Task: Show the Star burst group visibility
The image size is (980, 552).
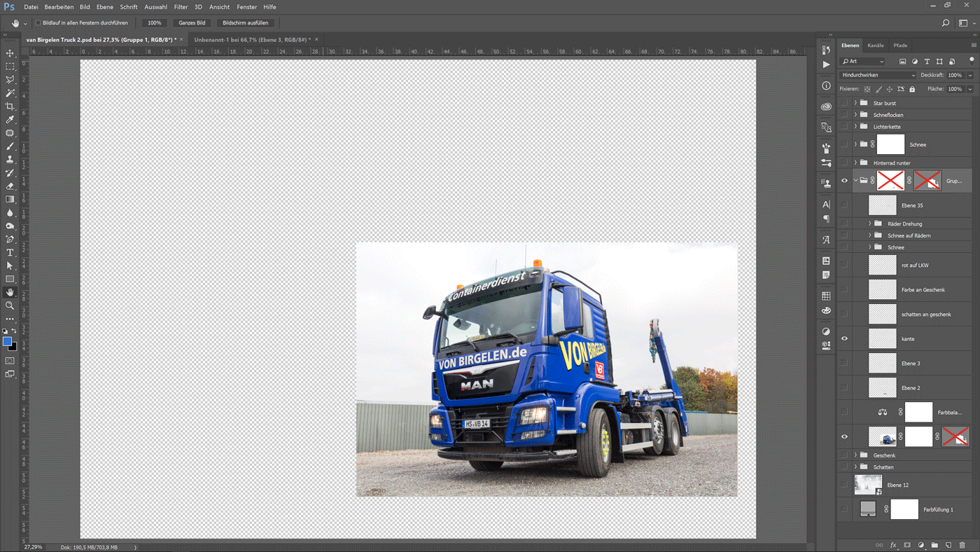Action: pos(844,103)
